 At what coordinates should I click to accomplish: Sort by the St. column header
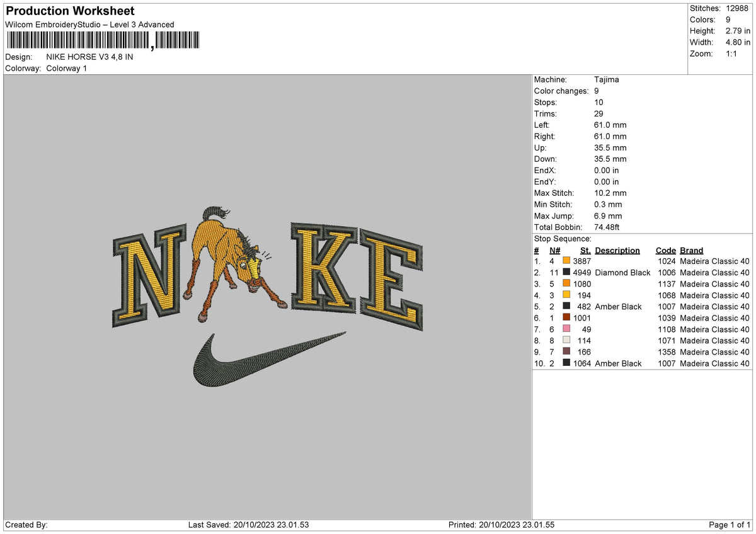585,250
